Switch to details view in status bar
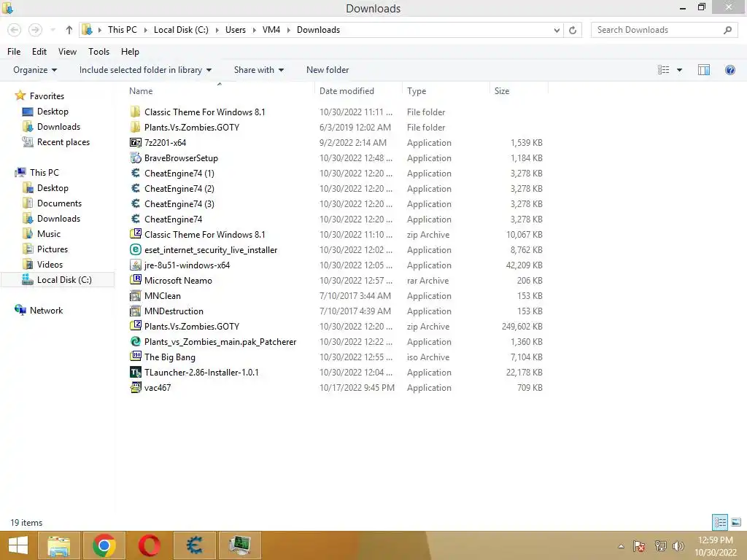This screenshot has width=747, height=560. point(720,522)
